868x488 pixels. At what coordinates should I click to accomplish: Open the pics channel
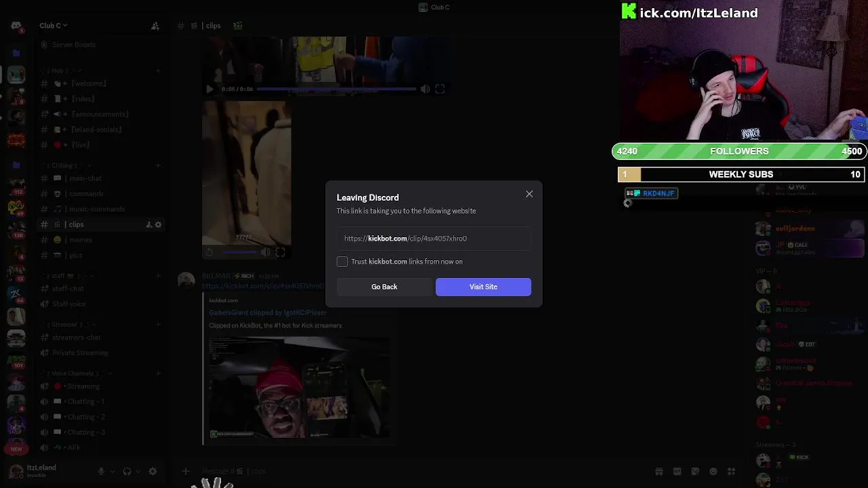point(76,256)
